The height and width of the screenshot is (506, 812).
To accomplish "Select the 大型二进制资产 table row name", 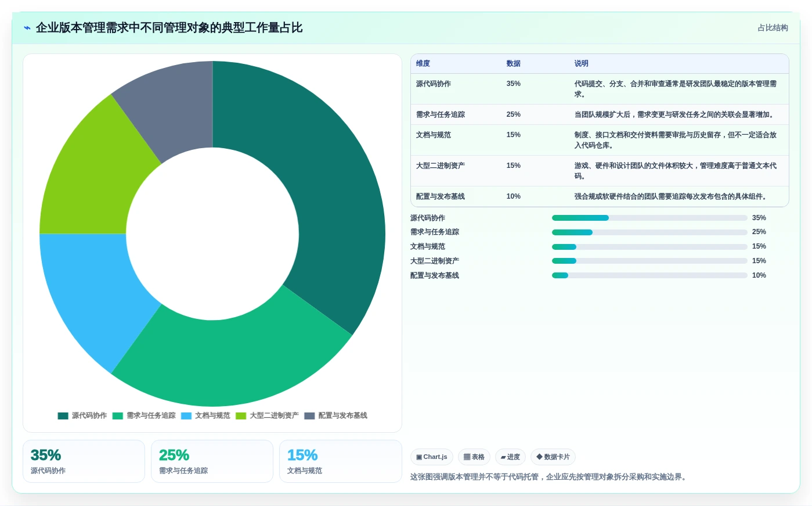I will click(441, 166).
